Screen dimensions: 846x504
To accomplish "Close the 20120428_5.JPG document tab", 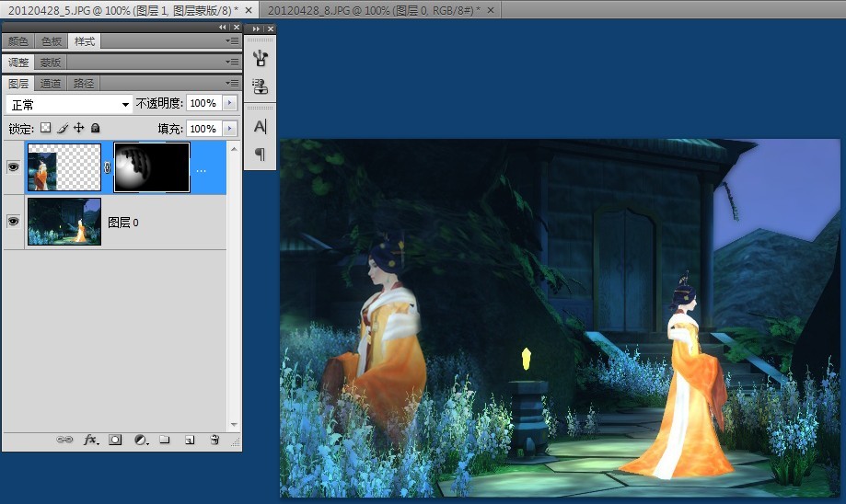I will [249, 10].
